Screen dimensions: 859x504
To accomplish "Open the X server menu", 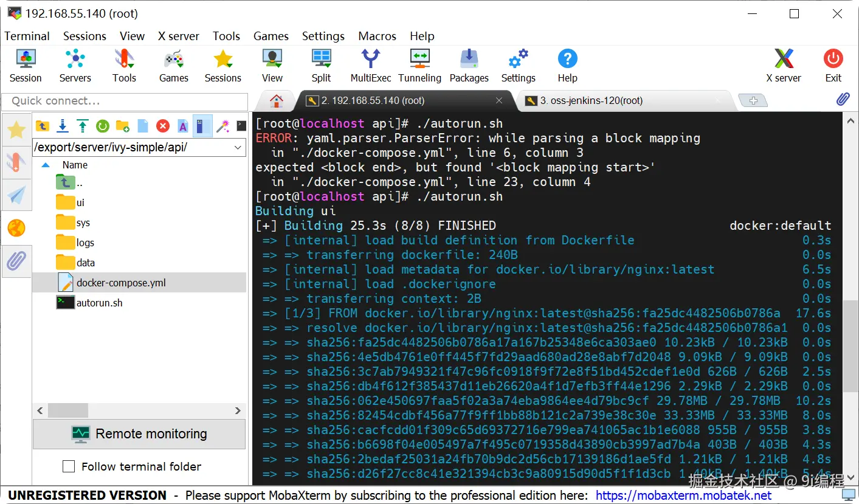I will (x=179, y=36).
